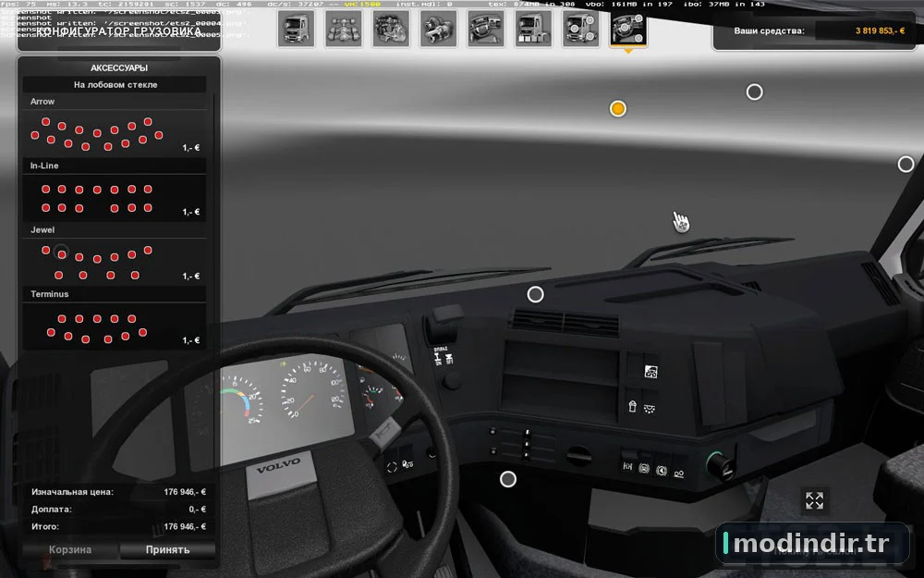Choose the Terminus windshield lights accessory
The width and height of the screenshot is (924, 578).
tap(115, 319)
